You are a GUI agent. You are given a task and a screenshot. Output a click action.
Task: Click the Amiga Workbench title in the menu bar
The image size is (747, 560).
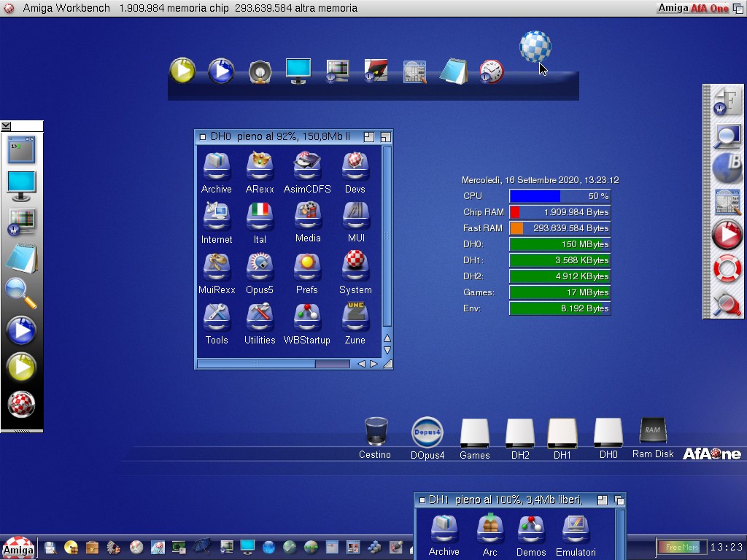66,8
